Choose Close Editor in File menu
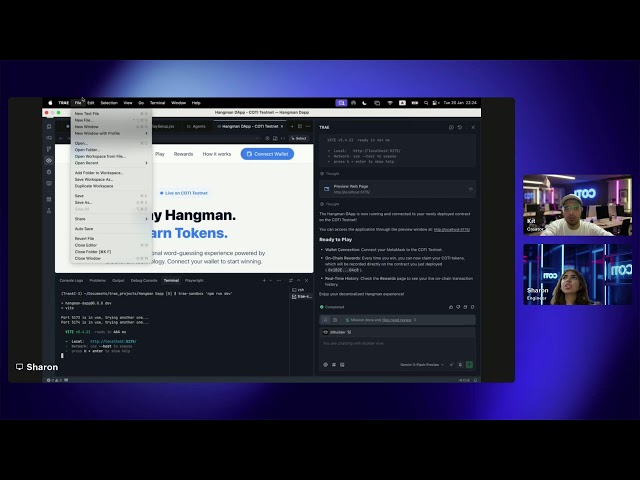The height and width of the screenshot is (480, 640). [x=111, y=245]
